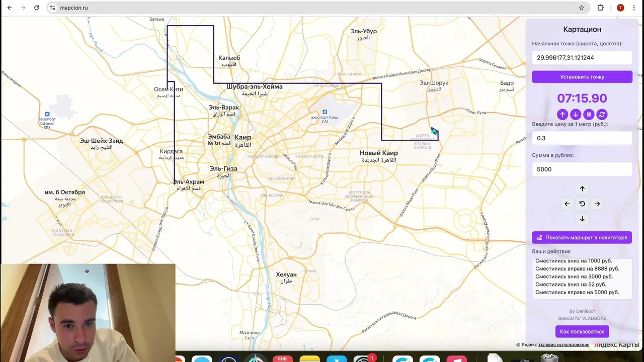Screen dimensions: 644x362
Task: Move right with the direction arrow
Action: 597,204
